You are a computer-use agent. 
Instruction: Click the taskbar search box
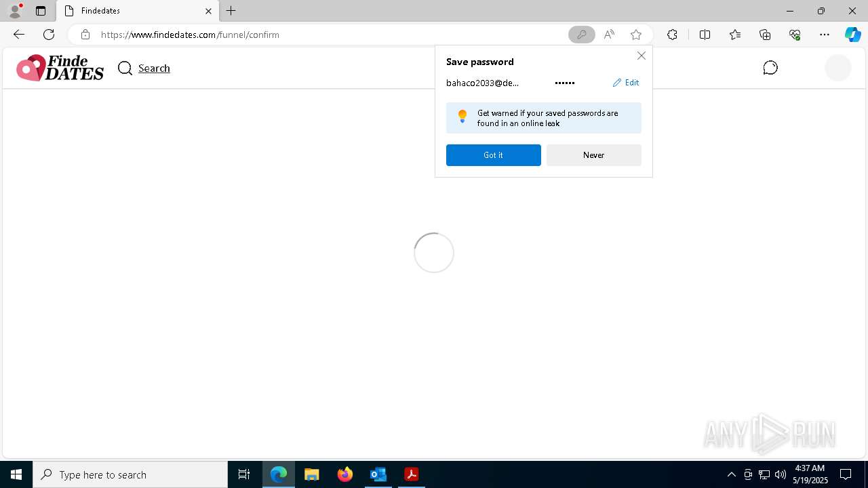(x=130, y=474)
